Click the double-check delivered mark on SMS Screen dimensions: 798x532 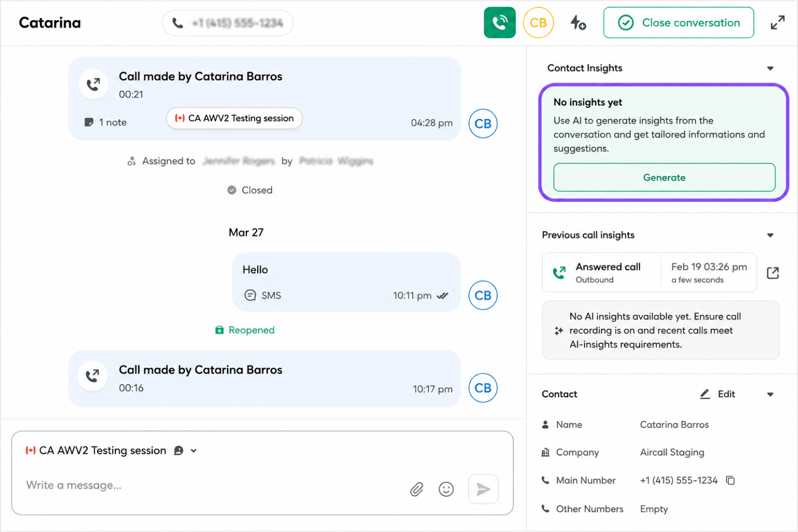(443, 295)
